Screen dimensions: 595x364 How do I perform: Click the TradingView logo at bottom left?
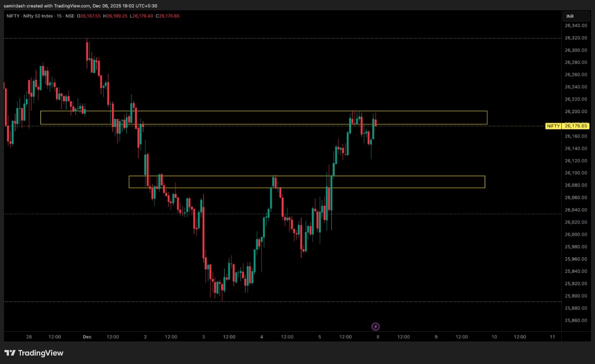(34, 353)
